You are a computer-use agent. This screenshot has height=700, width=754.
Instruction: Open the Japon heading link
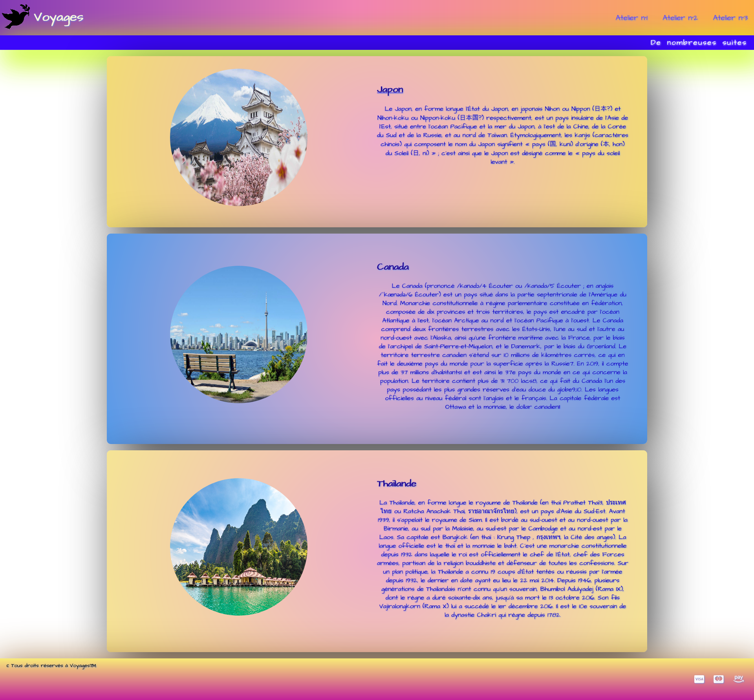pos(390,90)
